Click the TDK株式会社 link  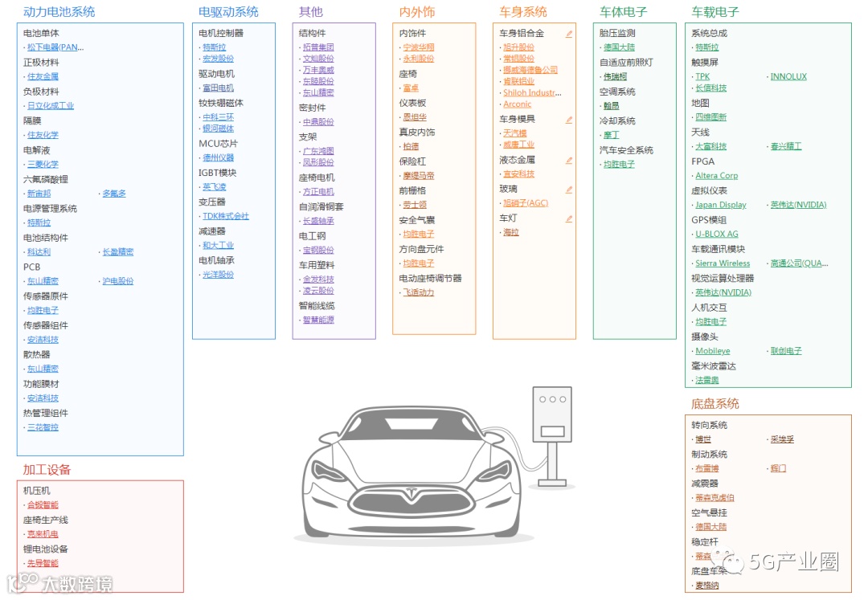[x=226, y=216]
